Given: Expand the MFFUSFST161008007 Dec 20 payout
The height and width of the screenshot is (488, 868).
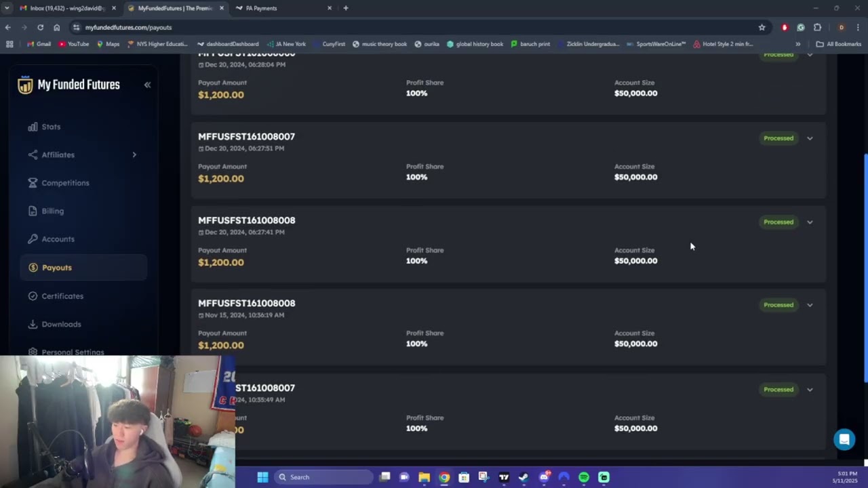Looking at the screenshot, I should (810, 138).
